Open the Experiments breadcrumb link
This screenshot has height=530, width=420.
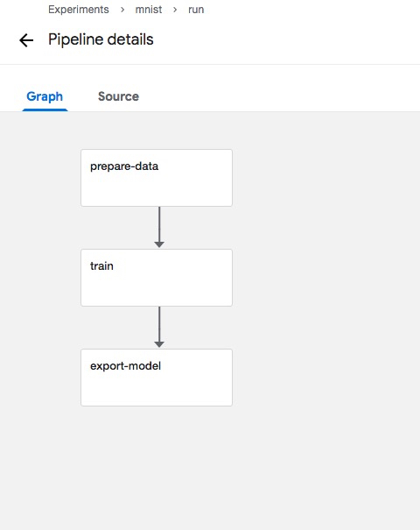(79, 10)
